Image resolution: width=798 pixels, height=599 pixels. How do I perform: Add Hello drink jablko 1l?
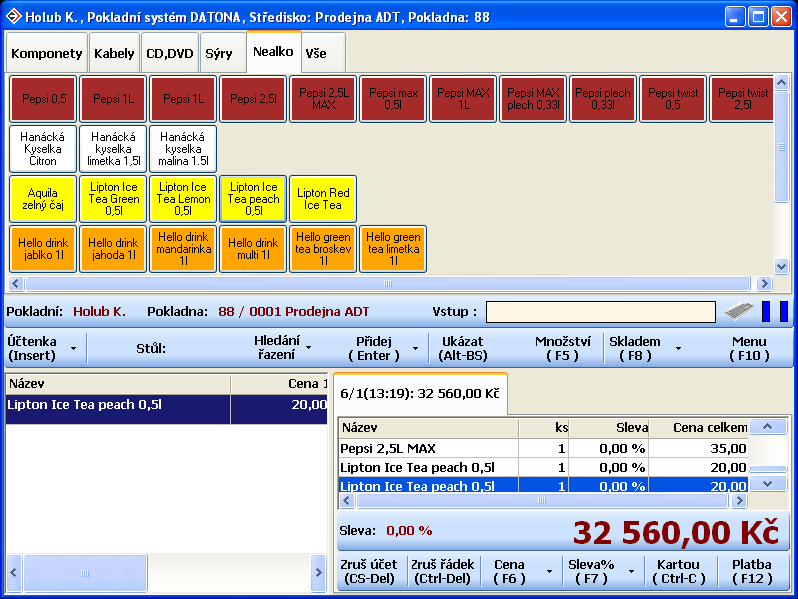point(43,249)
